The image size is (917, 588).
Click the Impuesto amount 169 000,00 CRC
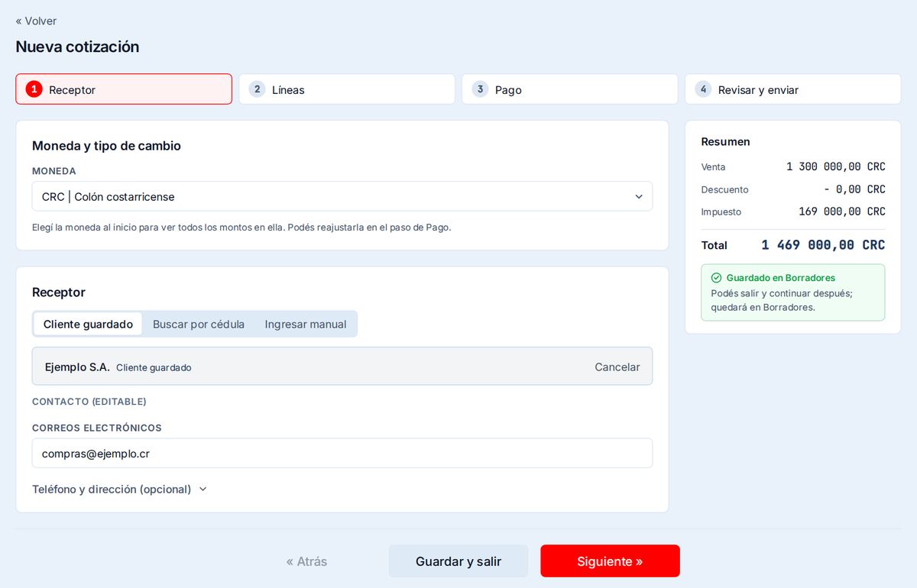842,212
